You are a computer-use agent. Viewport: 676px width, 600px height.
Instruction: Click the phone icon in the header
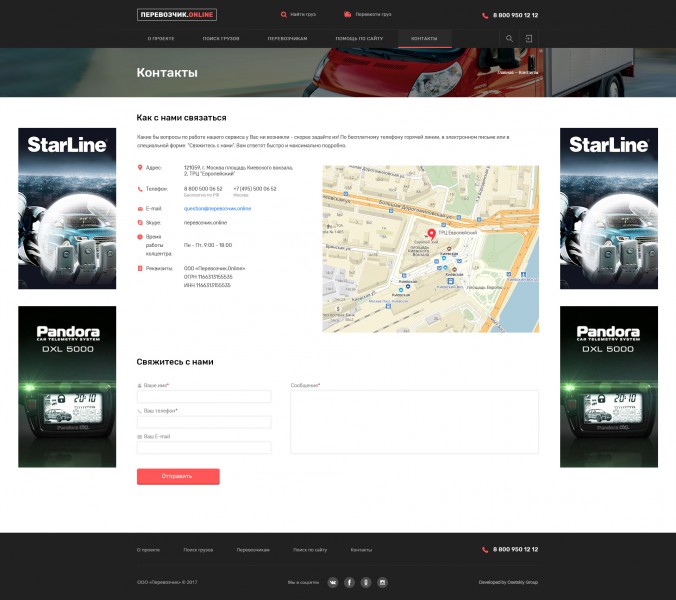tap(485, 16)
